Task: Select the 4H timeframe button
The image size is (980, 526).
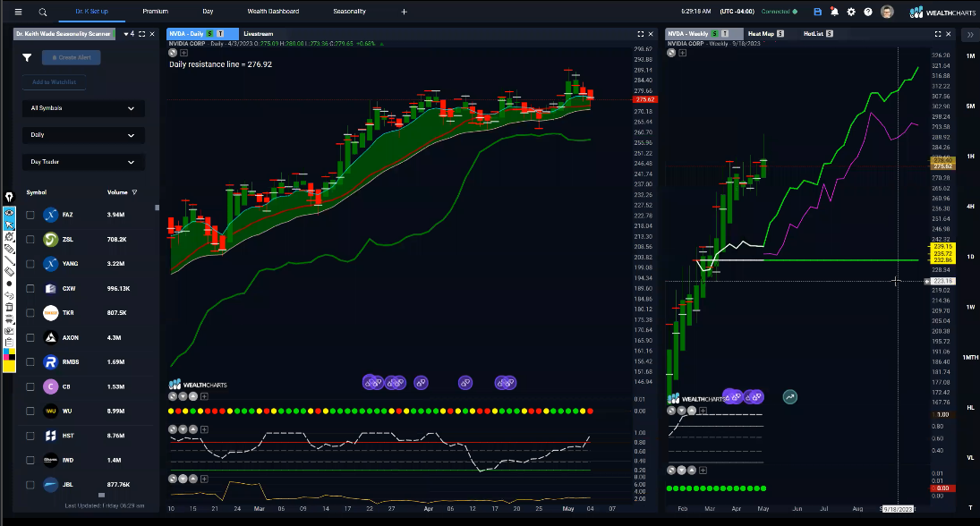Action: pyautogui.click(x=970, y=206)
